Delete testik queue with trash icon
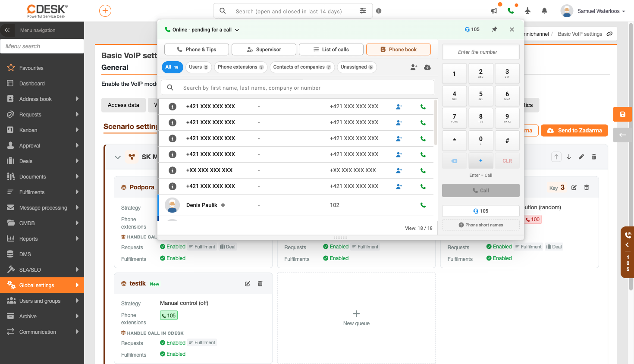The width and height of the screenshot is (634, 364). click(260, 284)
